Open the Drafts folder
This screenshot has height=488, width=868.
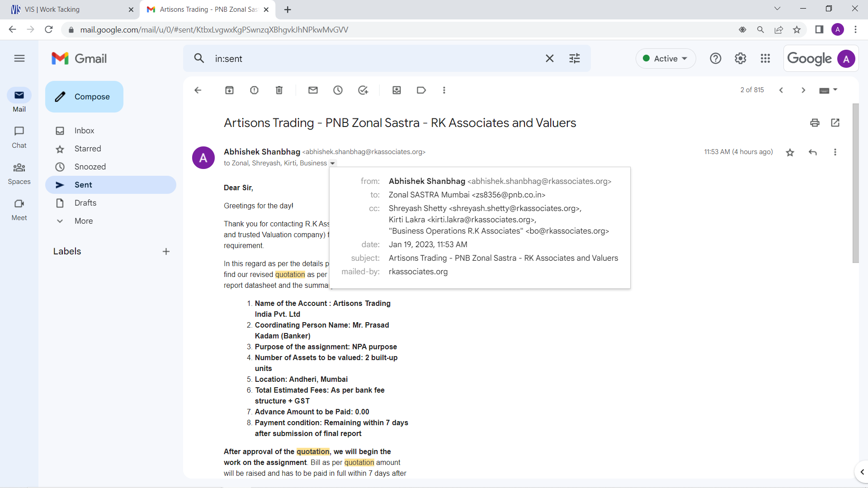click(x=111, y=203)
